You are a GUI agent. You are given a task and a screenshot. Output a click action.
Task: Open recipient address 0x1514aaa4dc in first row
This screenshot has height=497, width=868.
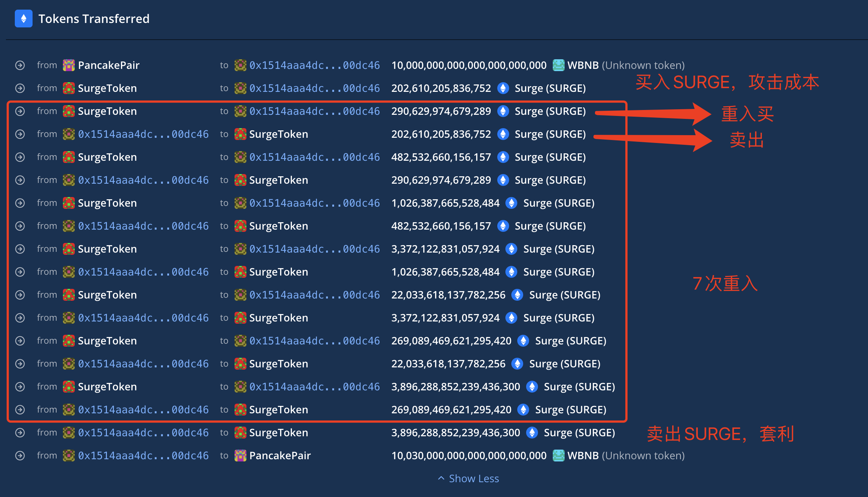(314, 65)
